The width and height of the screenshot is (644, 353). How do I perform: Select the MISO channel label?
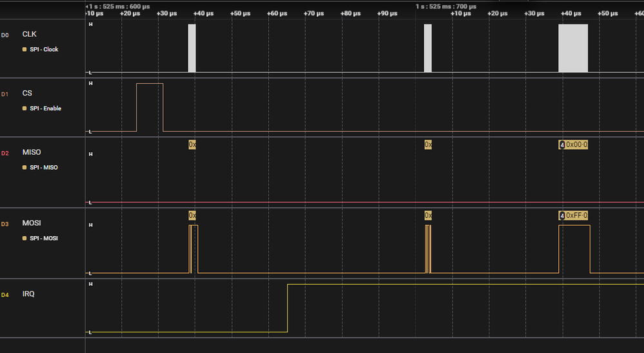coord(32,152)
